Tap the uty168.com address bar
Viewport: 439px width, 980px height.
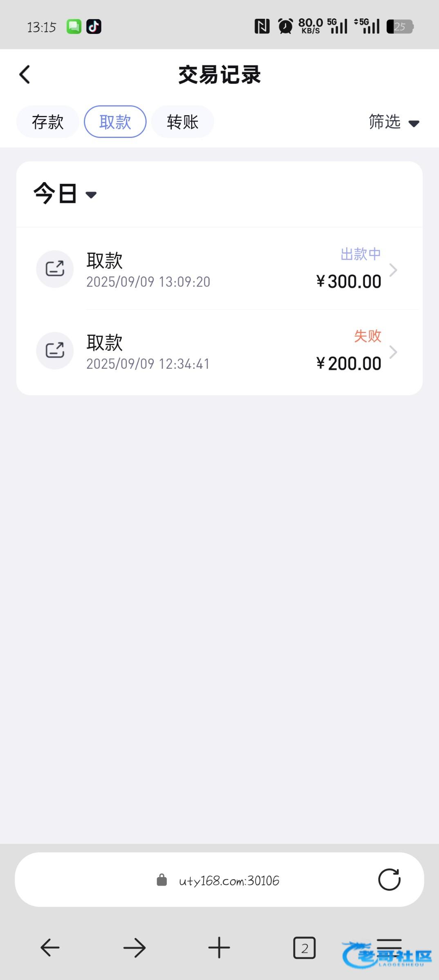point(229,880)
